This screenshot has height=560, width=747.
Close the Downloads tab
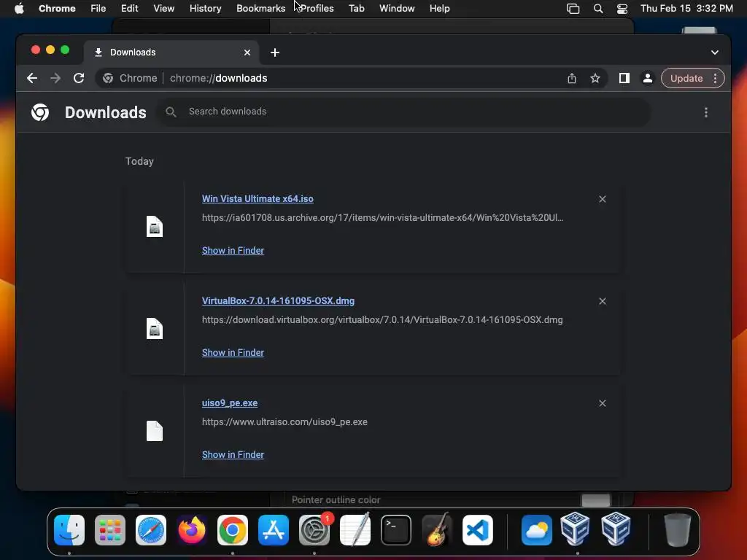pyautogui.click(x=247, y=52)
